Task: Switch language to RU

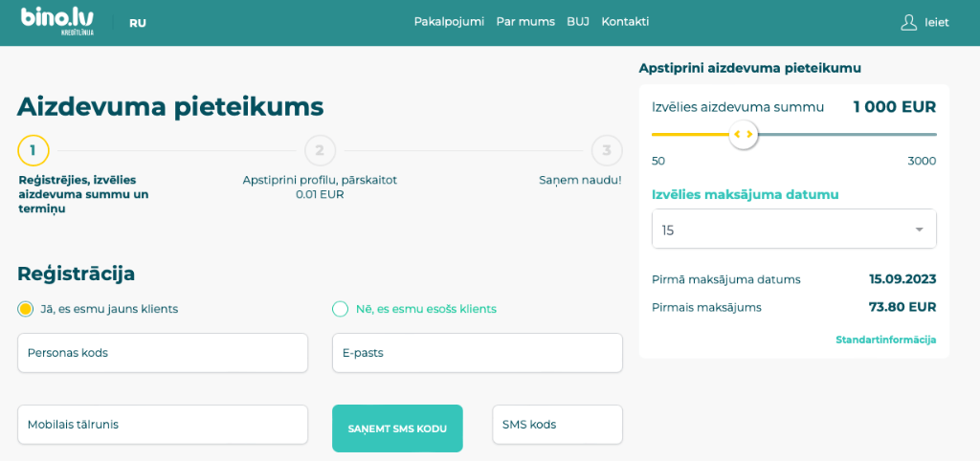Action: pos(138,23)
